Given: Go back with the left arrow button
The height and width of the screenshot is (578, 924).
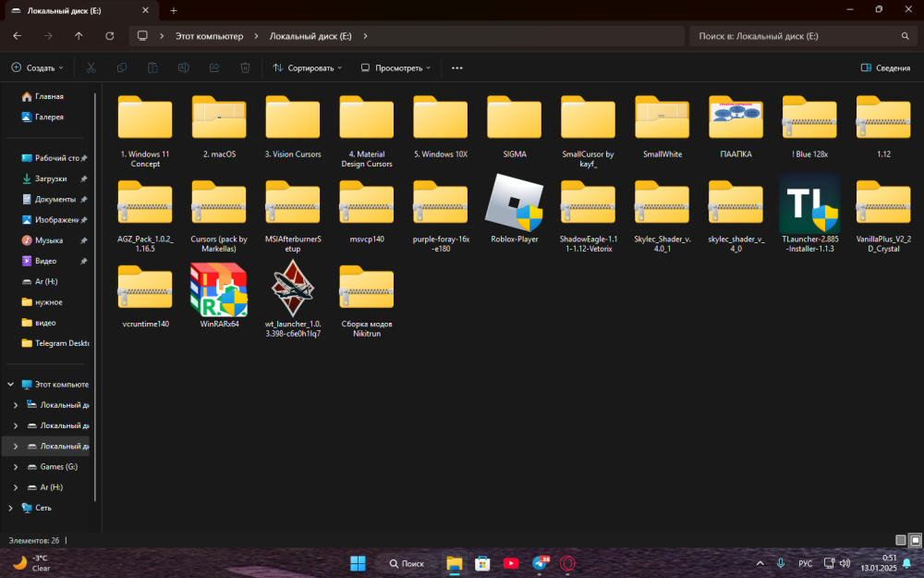Looking at the screenshot, I should tap(17, 36).
